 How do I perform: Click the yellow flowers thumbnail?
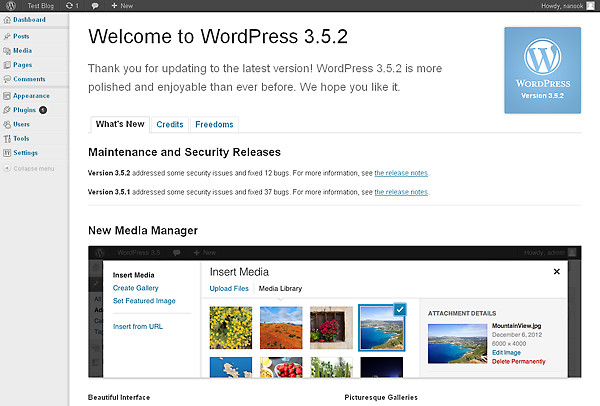click(x=231, y=328)
